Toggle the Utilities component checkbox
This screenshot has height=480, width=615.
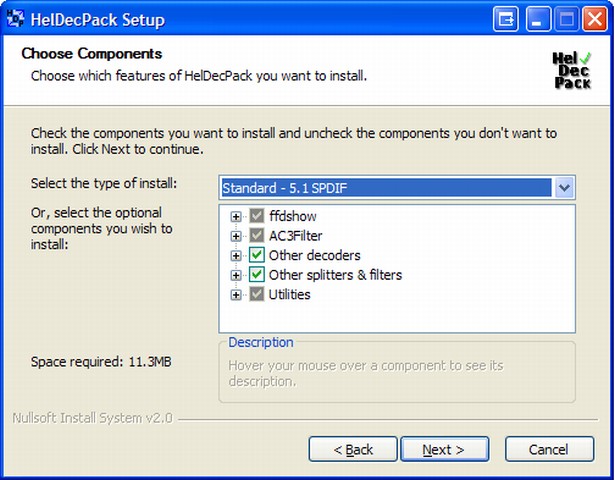click(x=258, y=294)
